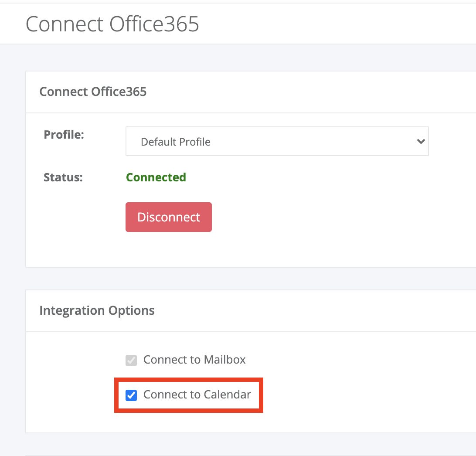Click the bold Connect Office365 panel header
Viewport: 476px width, 456px height.
point(93,92)
